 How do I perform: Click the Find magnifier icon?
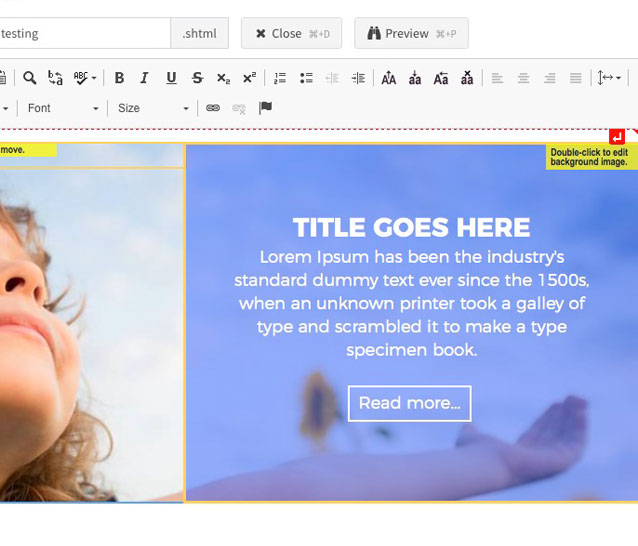pyautogui.click(x=30, y=78)
